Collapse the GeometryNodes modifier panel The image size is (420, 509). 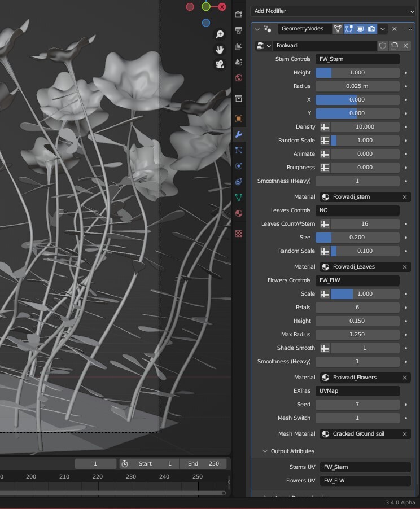[x=257, y=29]
